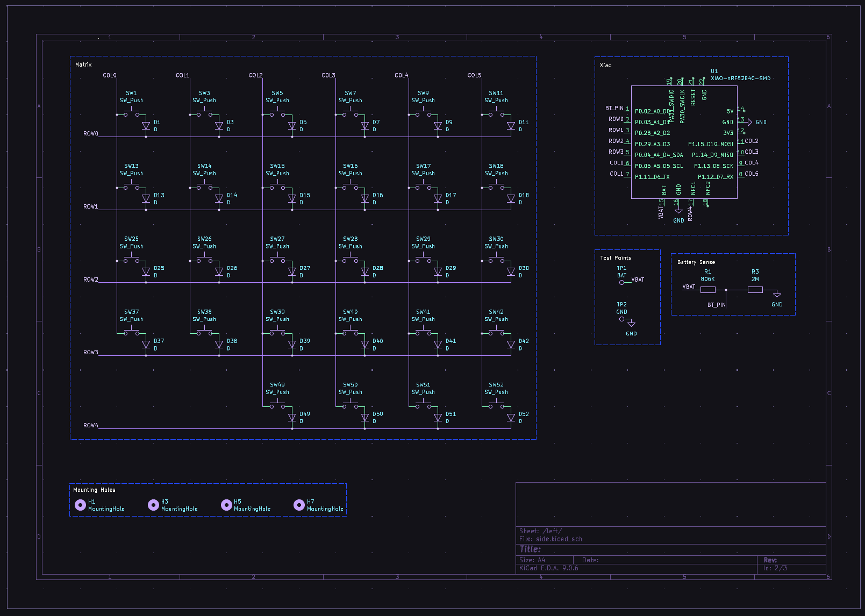
Task: Select the ROW4 net label in Matrix
Action: coord(91,426)
